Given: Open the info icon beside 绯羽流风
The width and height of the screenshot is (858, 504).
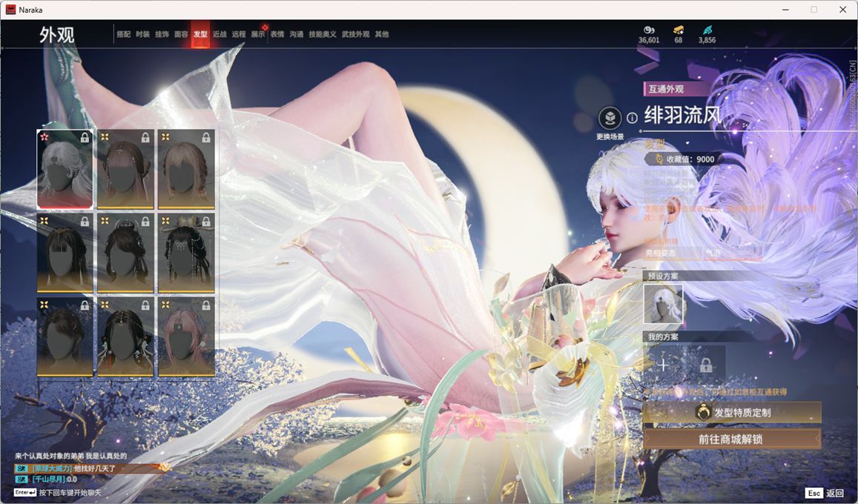Looking at the screenshot, I should click(x=632, y=118).
